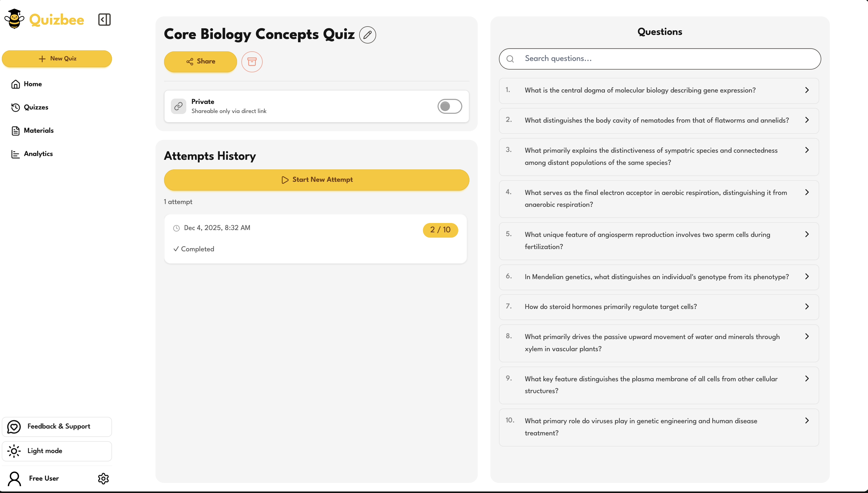
Task: Expand question 7 about steroid hormones
Action: 658,306
